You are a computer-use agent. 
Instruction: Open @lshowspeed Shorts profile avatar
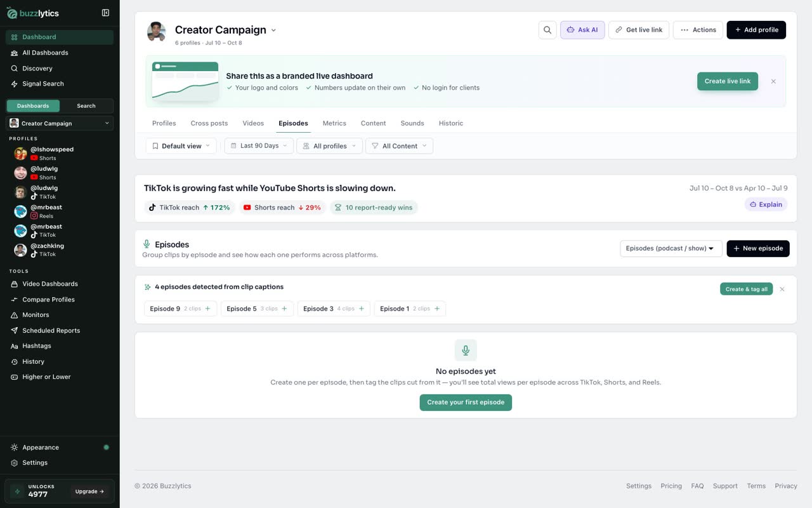tap(20, 154)
